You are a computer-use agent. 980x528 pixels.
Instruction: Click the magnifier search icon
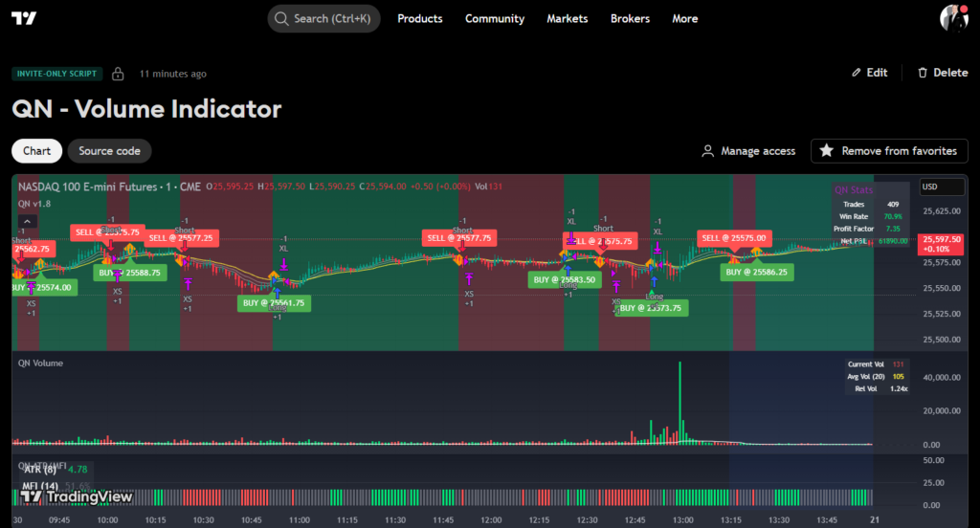click(280, 18)
